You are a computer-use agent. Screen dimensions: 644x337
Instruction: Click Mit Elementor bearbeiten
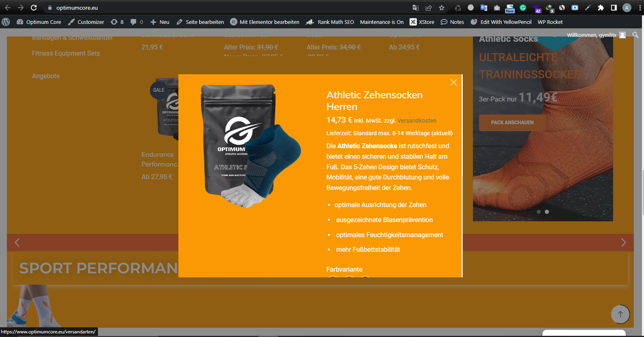tap(265, 22)
